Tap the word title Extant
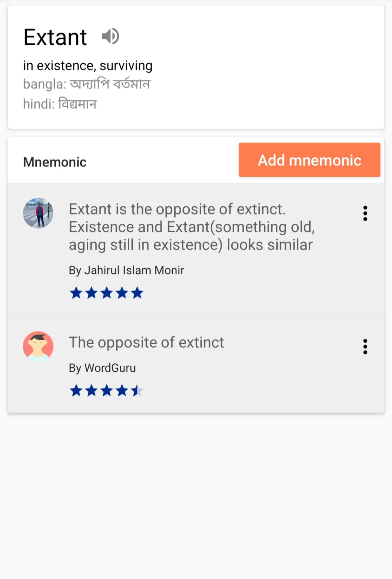This screenshot has width=392, height=579. [55, 37]
